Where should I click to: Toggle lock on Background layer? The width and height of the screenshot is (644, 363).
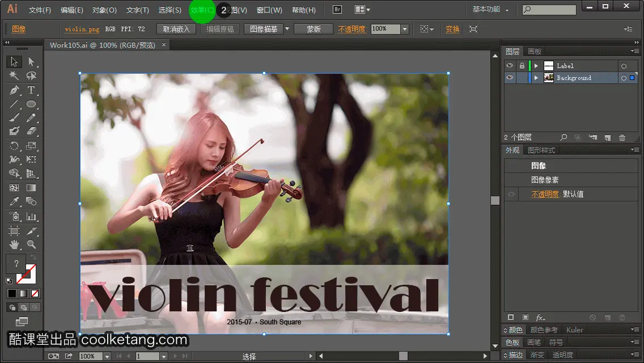click(522, 78)
